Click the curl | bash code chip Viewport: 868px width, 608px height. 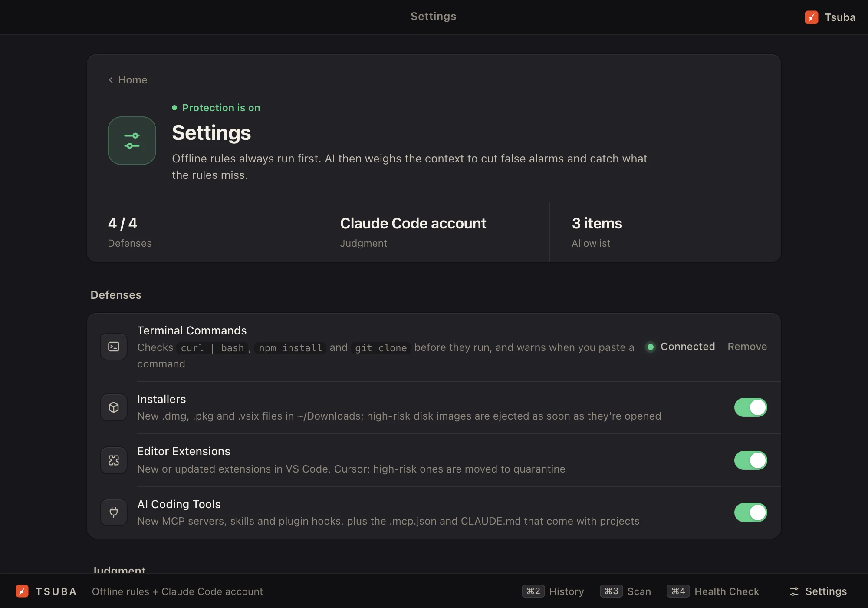click(212, 348)
